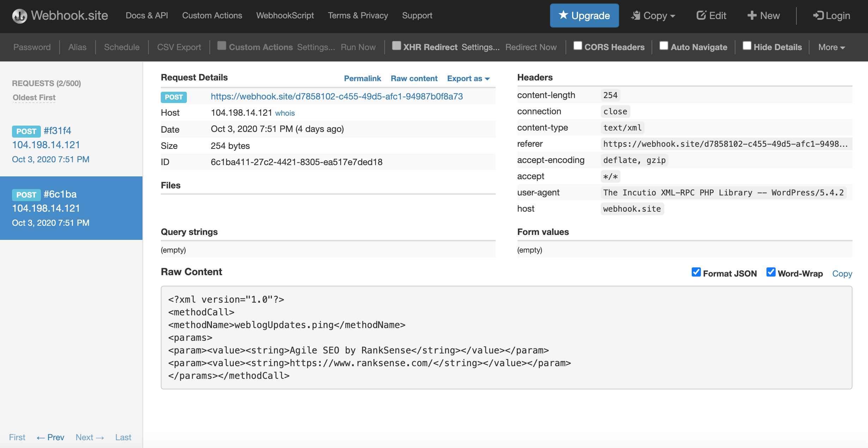This screenshot has height=448, width=868.
Task: Click the Date value Oct 3, 2020 7:51 PM (4 days ago)
Action: 277,129
